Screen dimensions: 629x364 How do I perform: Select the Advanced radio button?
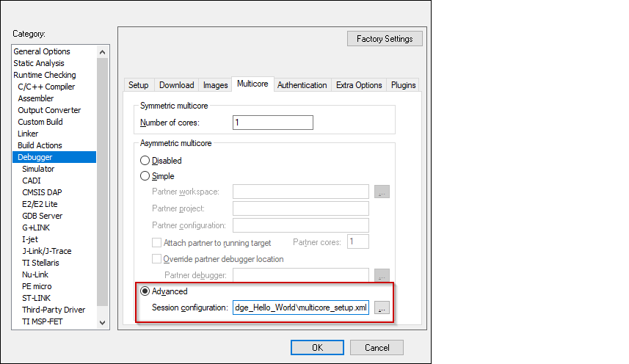pyautogui.click(x=145, y=291)
